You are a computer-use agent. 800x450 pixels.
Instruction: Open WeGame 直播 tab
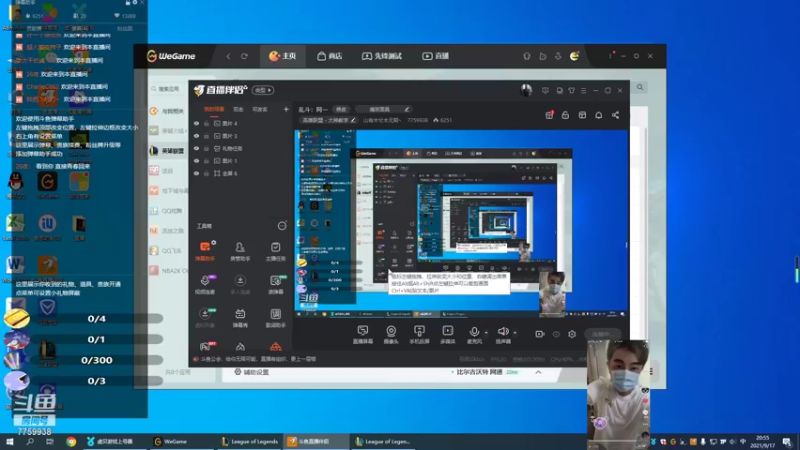(x=435, y=56)
